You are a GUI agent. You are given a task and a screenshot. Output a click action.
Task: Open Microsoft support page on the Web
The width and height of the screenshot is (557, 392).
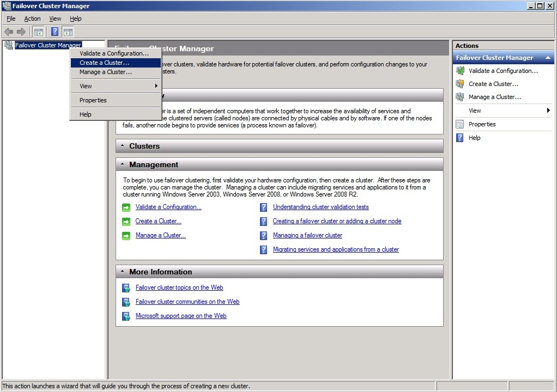pyautogui.click(x=181, y=316)
